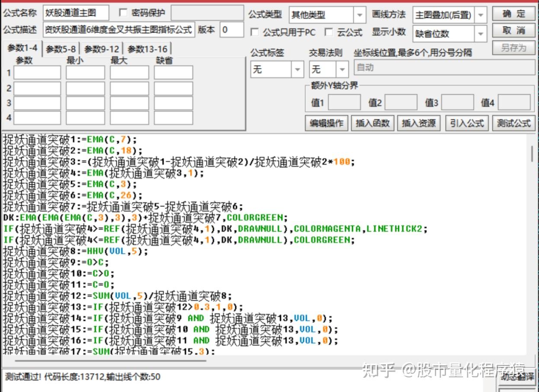This screenshot has width=539, height=392.
Task: Click row 1 parameter name field
Action: click(x=37, y=73)
